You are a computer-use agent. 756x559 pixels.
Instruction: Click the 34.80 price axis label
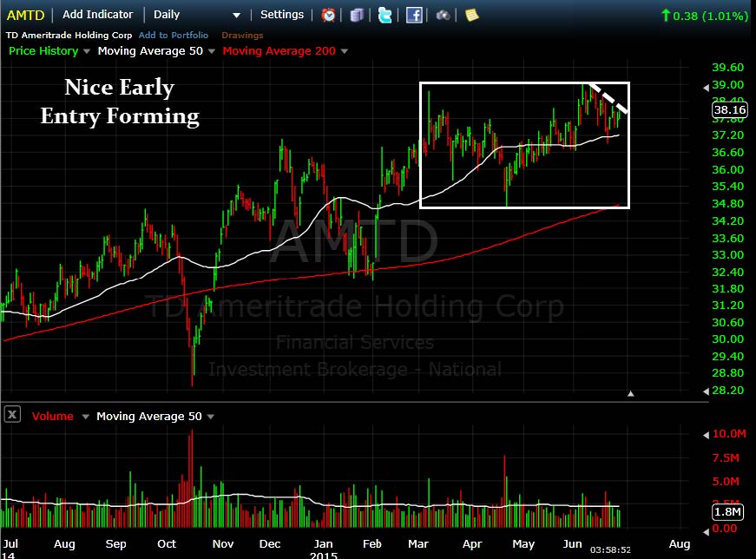pyautogui.click(x=728, y=203)
